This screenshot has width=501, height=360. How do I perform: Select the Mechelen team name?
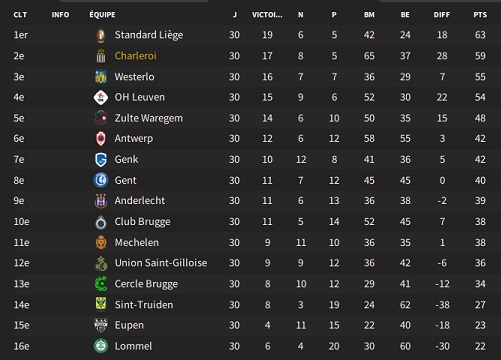point(137,242)
